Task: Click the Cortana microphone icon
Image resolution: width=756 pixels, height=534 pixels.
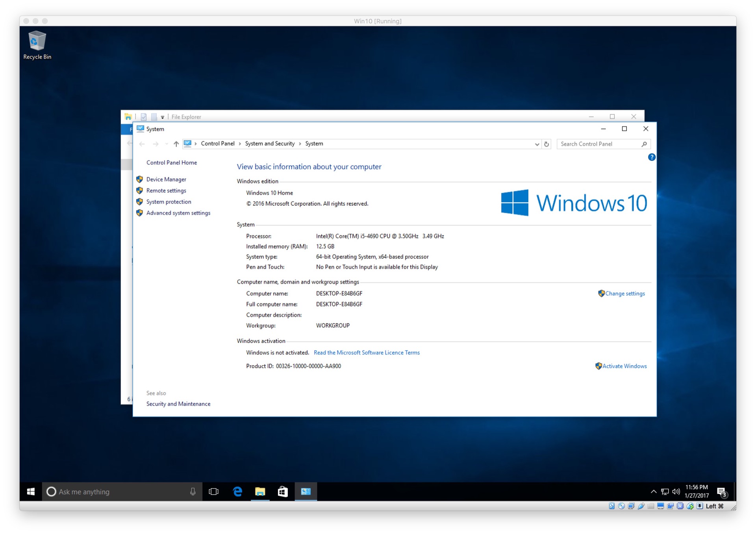Action: pyautogui.click(x=193, y=492)
